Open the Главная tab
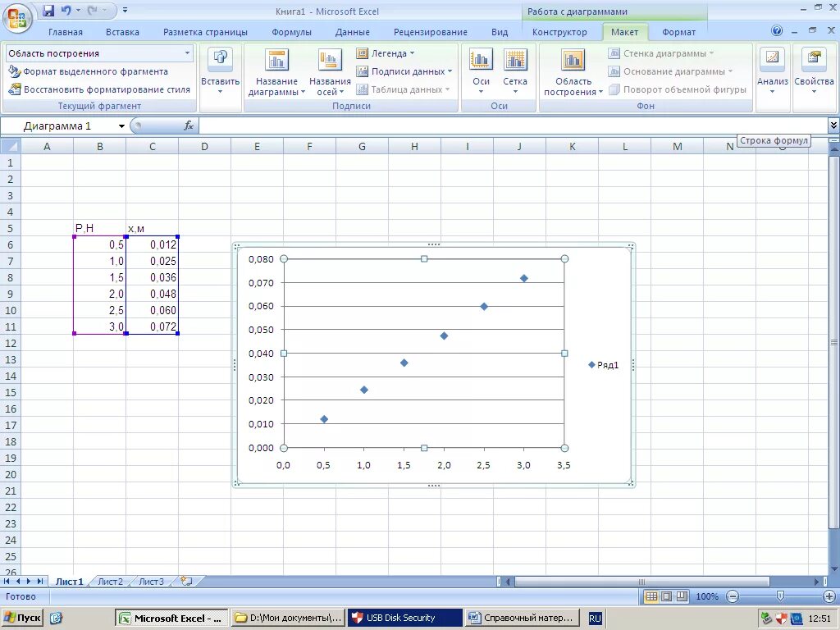This screenshot has width=840, height=630. pyautogui.click(x=66, y=32)
